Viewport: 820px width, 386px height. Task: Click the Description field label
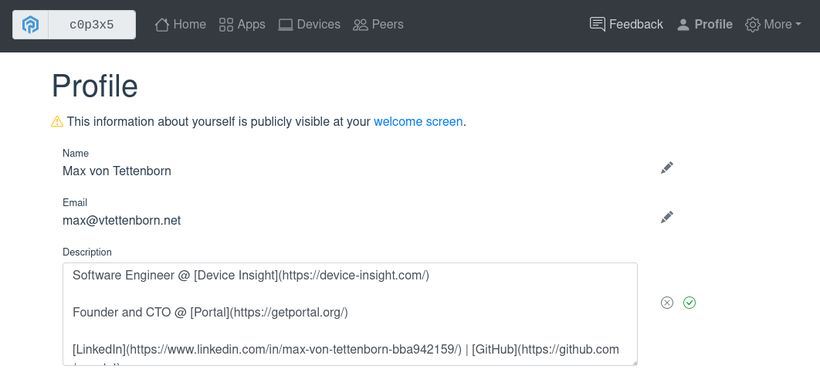tap(87, 252)
